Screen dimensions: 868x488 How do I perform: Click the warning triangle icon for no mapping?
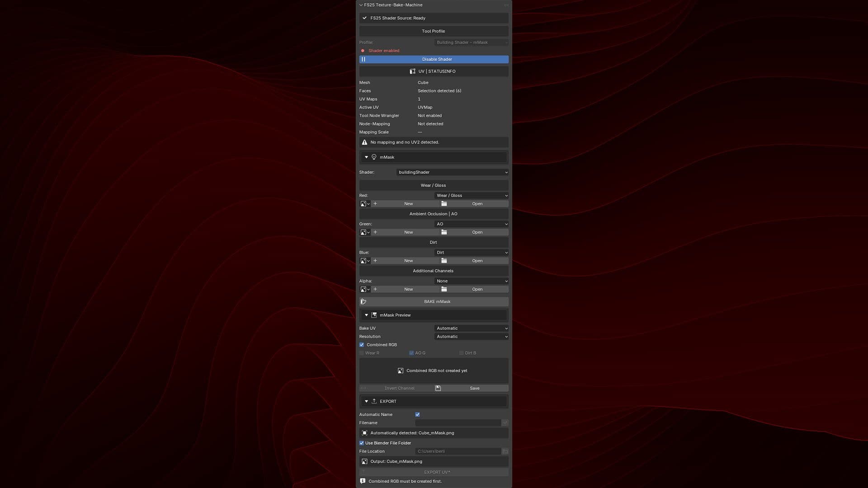click(x=364, y=142)
